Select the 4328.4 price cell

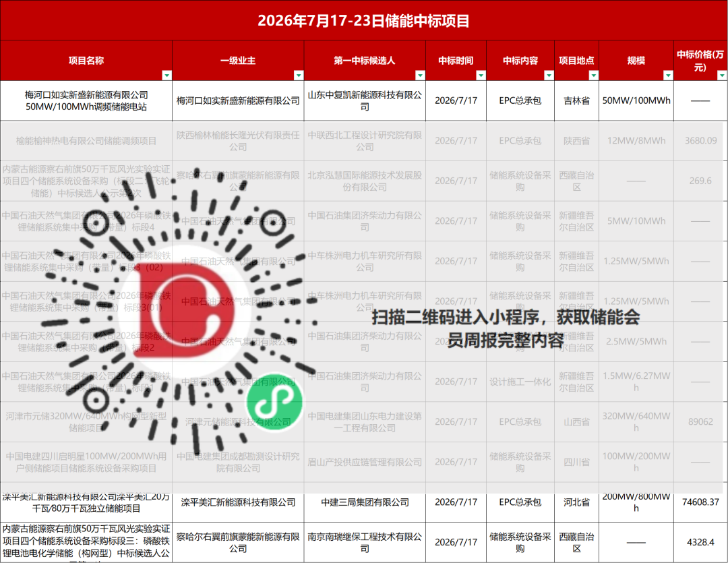(700, 543)
